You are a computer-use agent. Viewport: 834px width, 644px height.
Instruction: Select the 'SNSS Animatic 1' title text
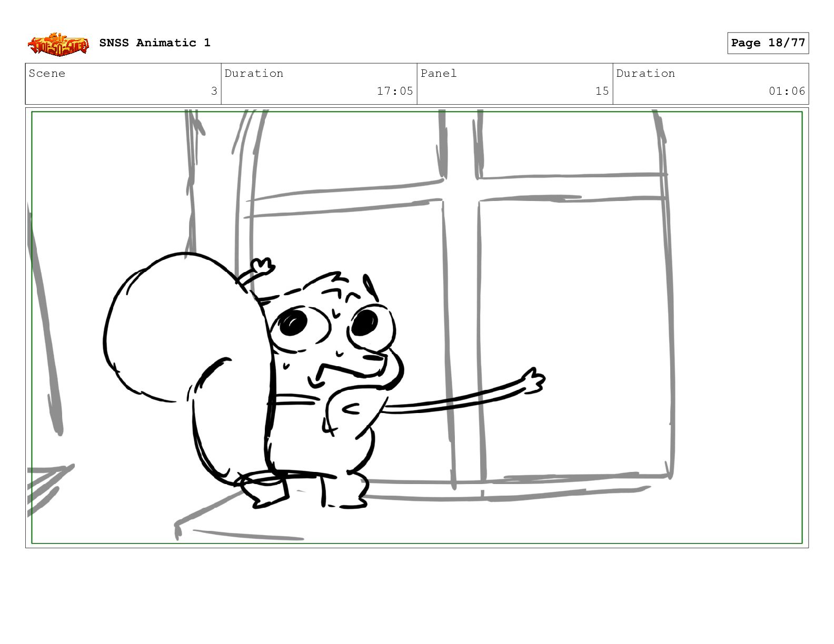(x=155, y=43)
